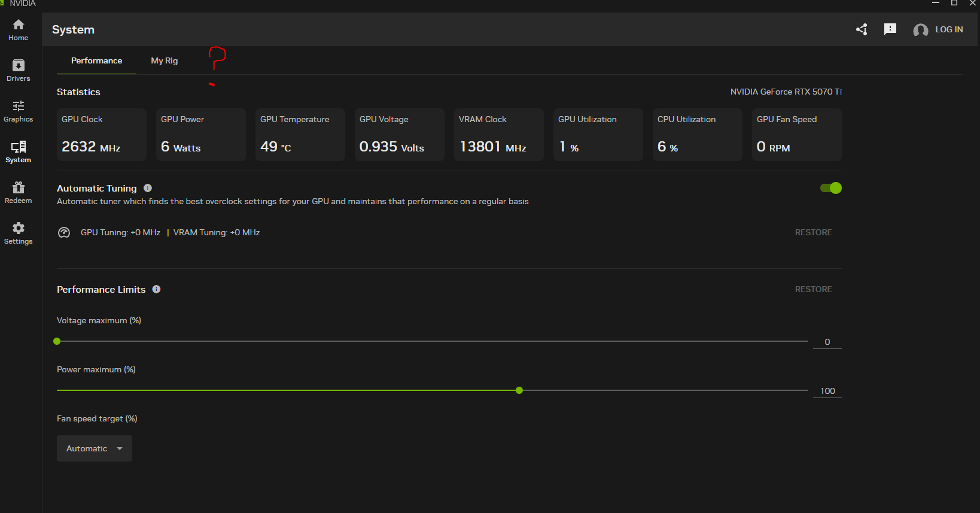Restore Automatic Tuning settings
This screenshot has width=980, height=513.
click(813, 232)
